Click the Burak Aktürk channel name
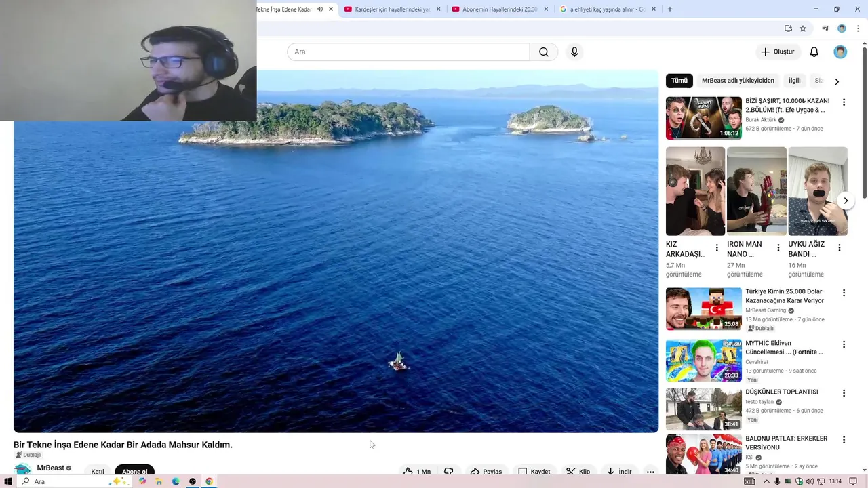 [x=761, y=120]
